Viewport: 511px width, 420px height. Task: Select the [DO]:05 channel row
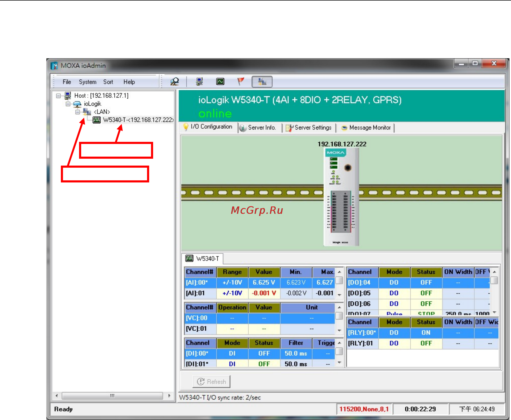418,293
